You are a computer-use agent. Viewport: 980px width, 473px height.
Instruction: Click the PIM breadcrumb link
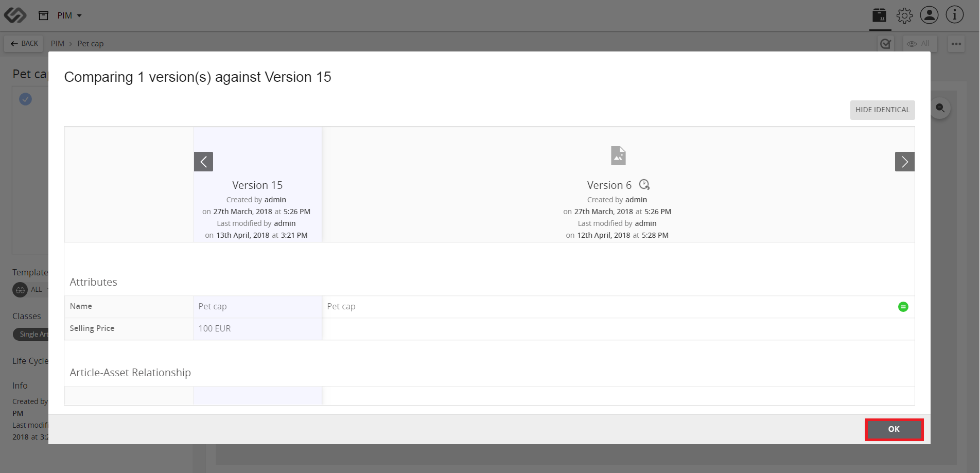pos(58,44)
